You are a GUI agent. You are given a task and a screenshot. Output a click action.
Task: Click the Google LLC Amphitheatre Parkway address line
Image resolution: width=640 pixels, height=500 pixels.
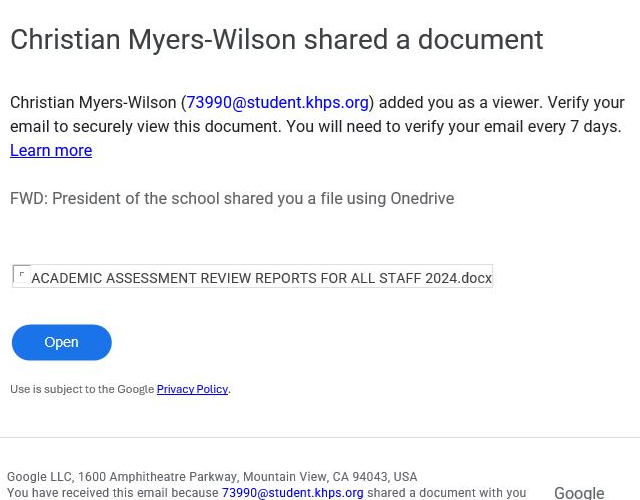pyautogui.click(x=212, y=477)
